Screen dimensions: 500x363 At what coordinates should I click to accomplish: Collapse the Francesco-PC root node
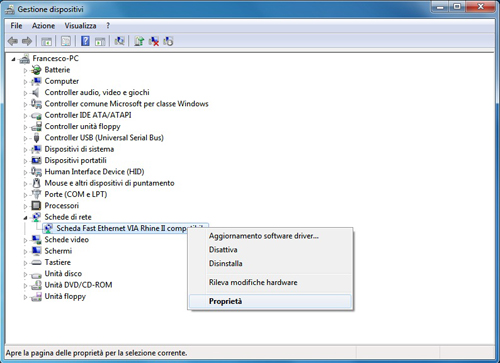point(13,59)
